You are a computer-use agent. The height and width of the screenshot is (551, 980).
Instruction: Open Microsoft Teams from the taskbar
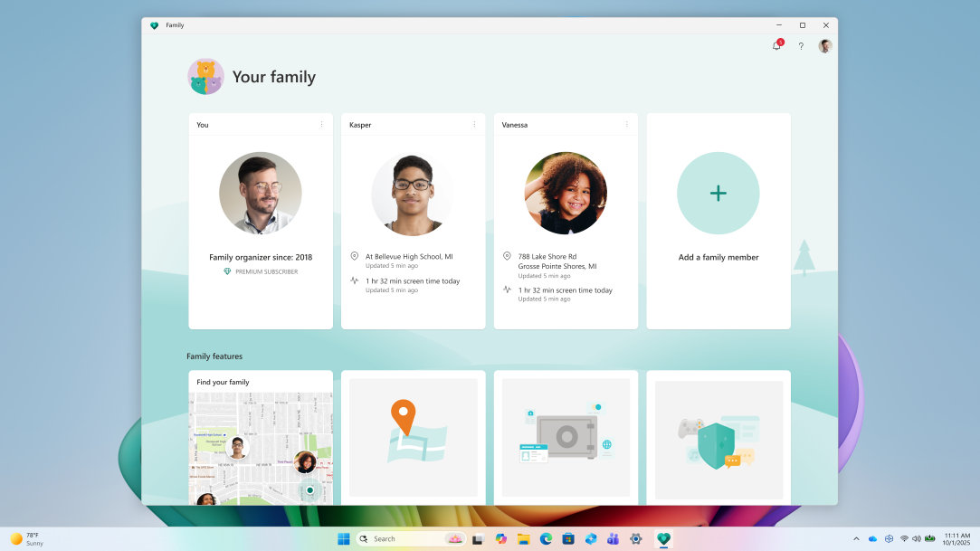[x=614, y=538]
